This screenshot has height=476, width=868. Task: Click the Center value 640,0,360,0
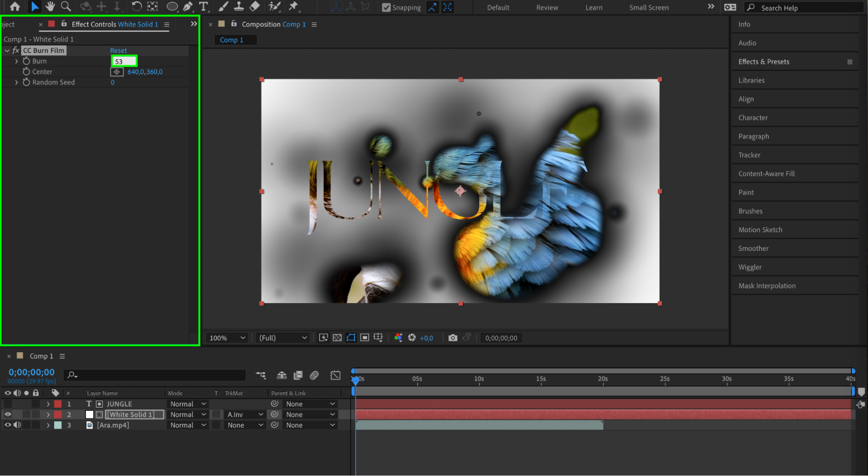pos(145,72)
